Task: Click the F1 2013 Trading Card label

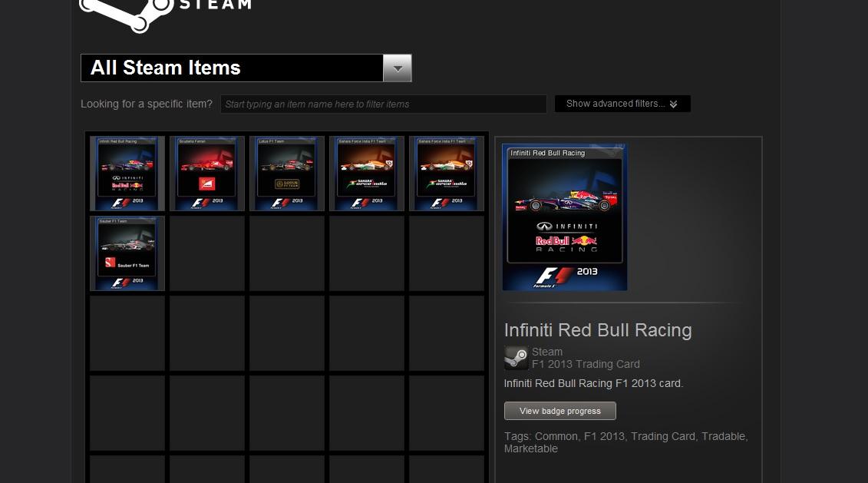Action: click(586, 364)
